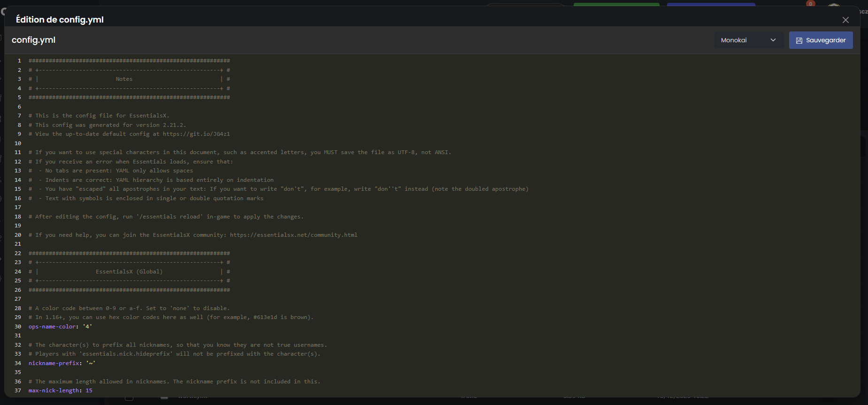
Task: Click the max-nick-length value 15
Action: click(x=89, y=390)
